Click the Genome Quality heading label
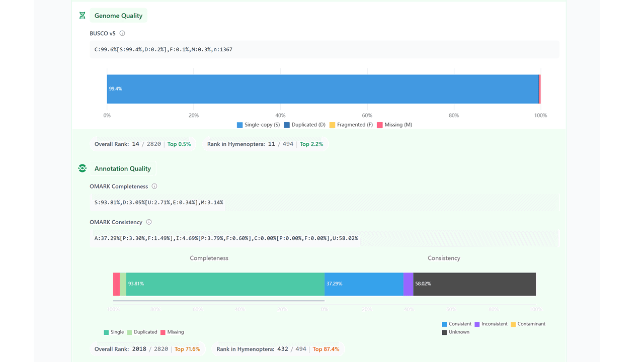 (118, 16)
